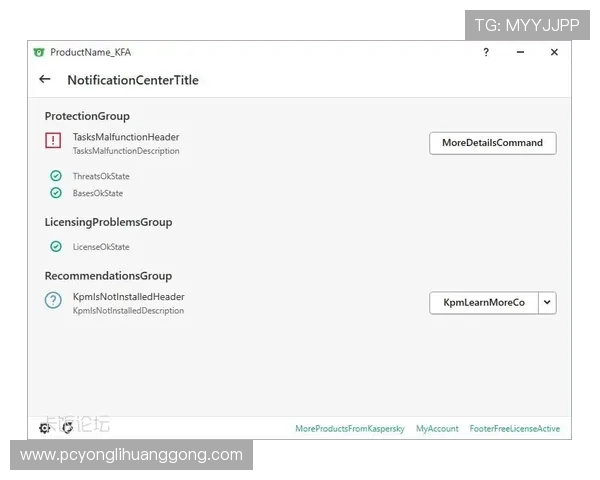This screenshot has height=480, width=600.
Task: Click the ThreatsOkState status label
Action: [101, 176]
